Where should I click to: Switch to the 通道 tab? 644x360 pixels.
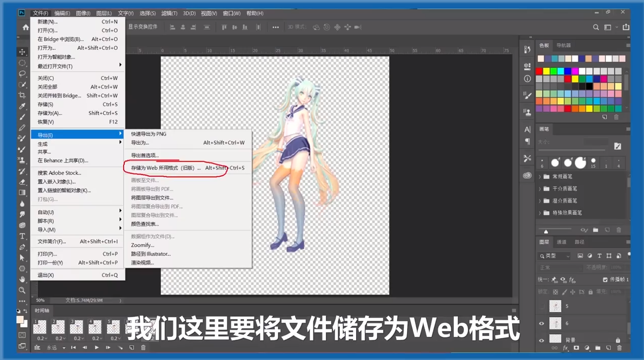coord(562,242)
